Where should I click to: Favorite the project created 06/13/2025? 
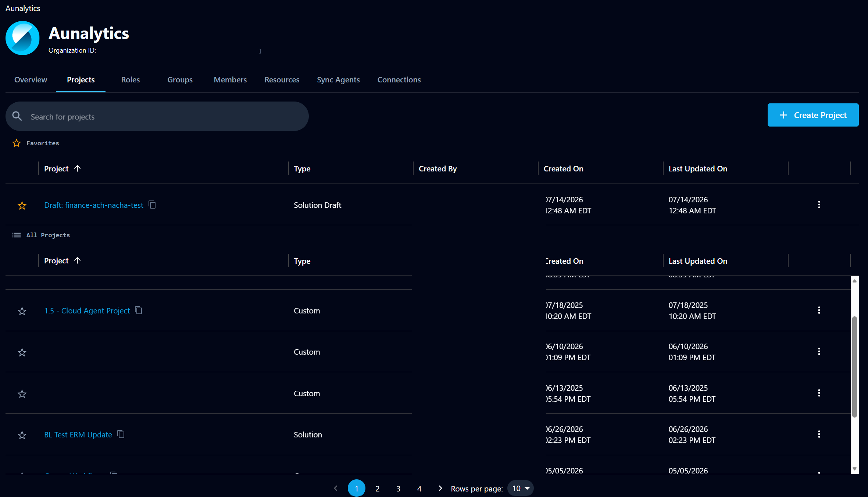click(x=22, y=394)
